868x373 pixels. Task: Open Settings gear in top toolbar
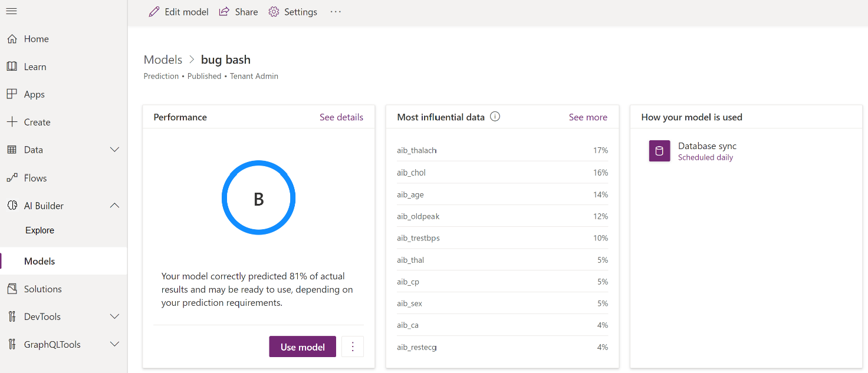(274, 12)
